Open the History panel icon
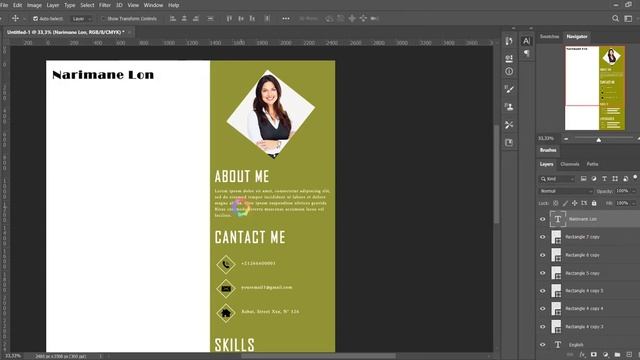Image resolution: width=640 pixels, height=360 pixels. 509,41
